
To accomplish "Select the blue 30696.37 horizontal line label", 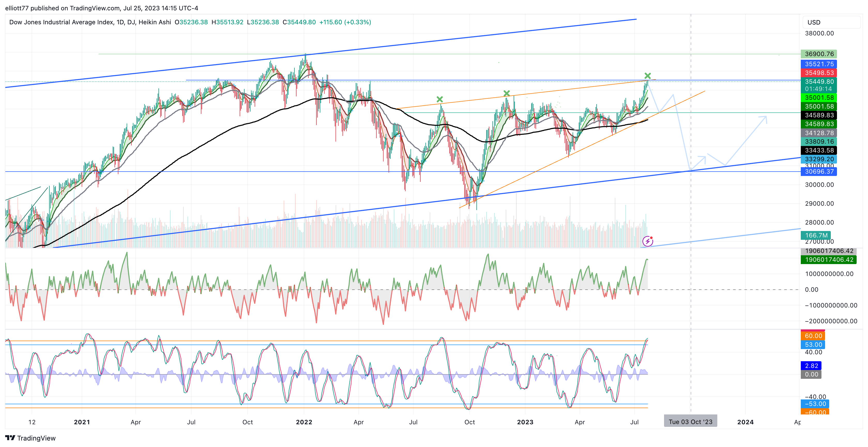I will point(818,172).
